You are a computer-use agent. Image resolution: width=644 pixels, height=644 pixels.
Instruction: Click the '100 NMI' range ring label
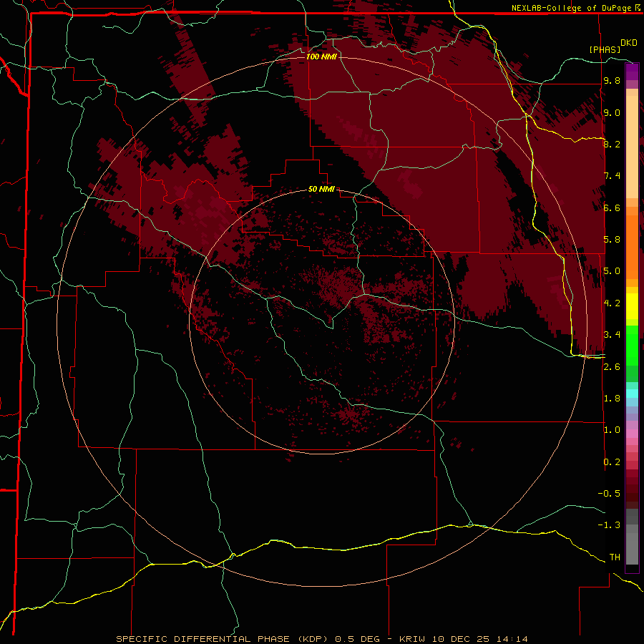[321, 57]
